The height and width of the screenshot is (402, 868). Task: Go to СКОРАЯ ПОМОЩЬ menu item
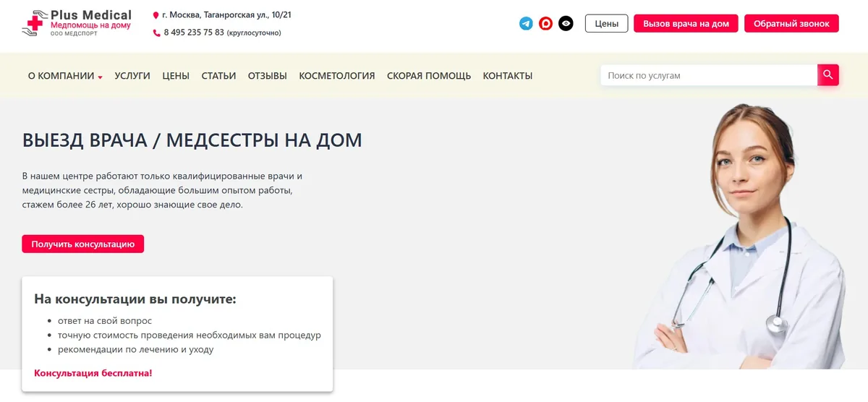coord(429,76)
